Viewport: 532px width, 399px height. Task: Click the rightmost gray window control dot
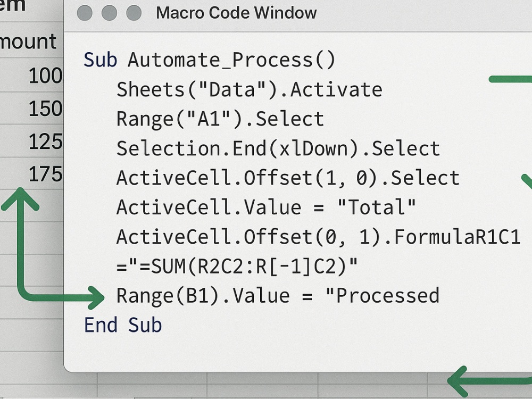tap(134, 13)
